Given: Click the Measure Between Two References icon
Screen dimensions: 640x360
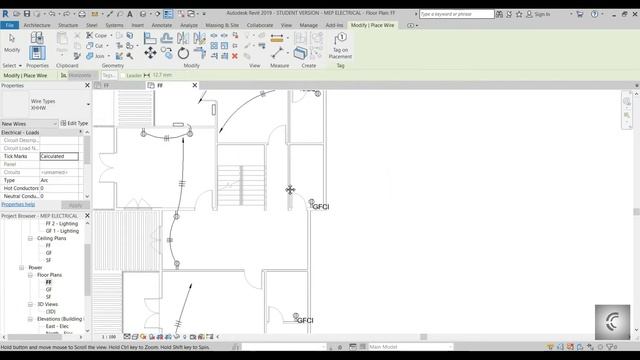Looking at the screenshot, I should [278, 53].
